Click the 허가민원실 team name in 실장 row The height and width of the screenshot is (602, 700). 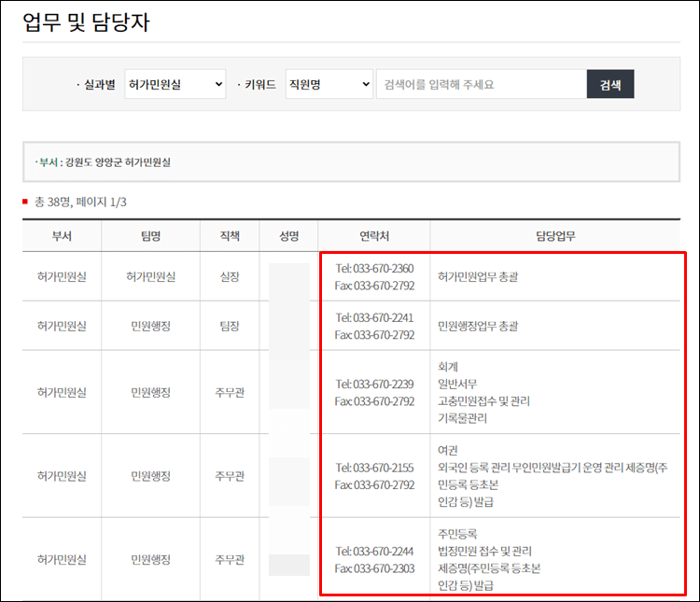[x=150, y=277]
